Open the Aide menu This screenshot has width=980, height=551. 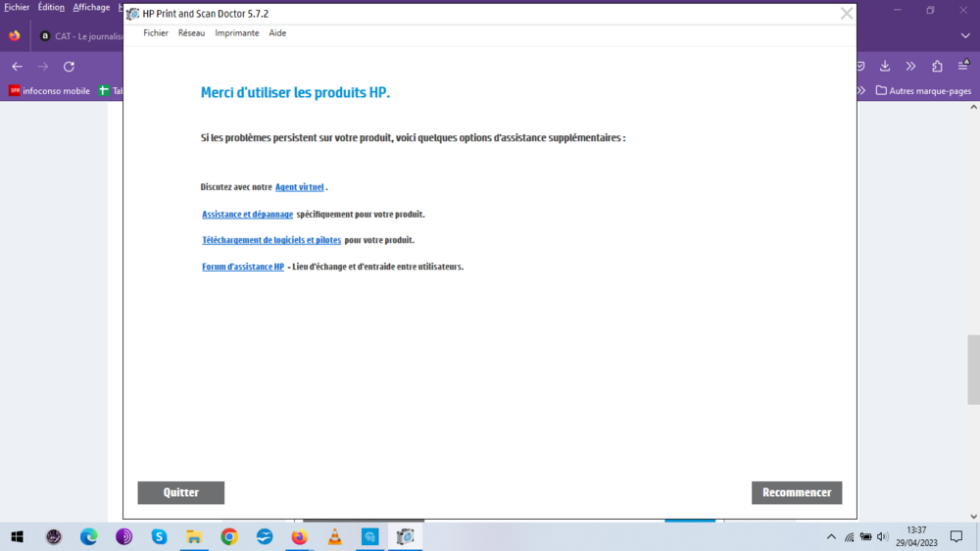tap(277, 33)
